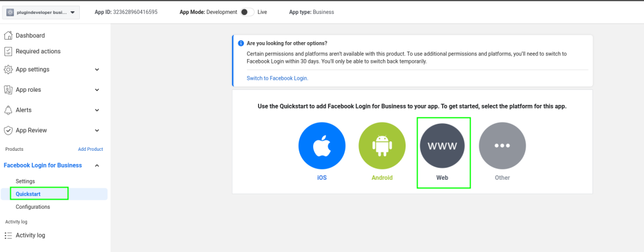Click the Alerts bell icon
This screenshot has height=252, width=644.
point(8,110)
